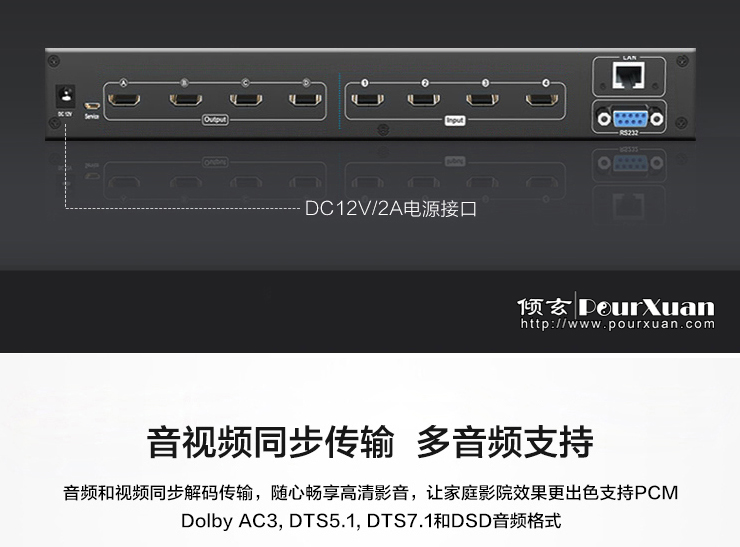Click HDMI input port 3

click(482, 100)
